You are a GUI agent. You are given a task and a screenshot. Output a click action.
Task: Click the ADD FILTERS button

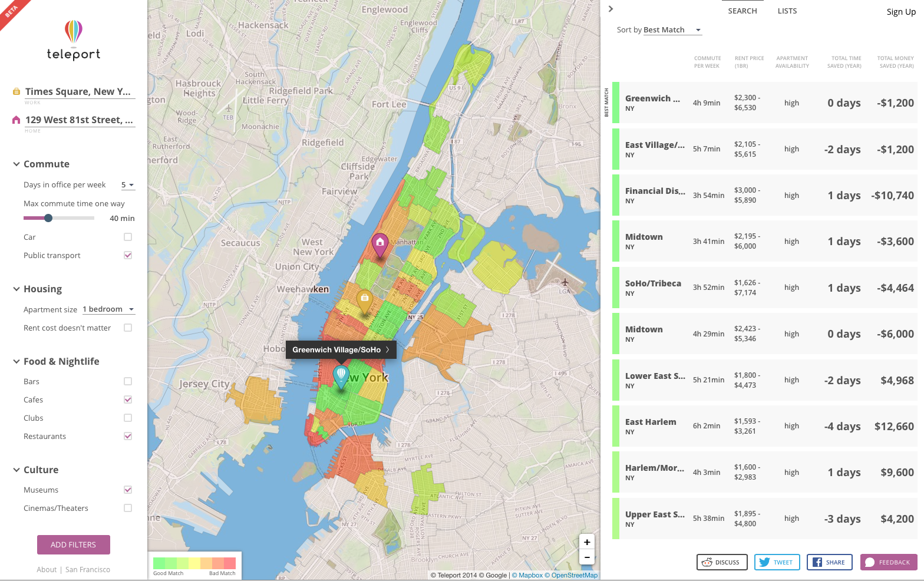74,544
